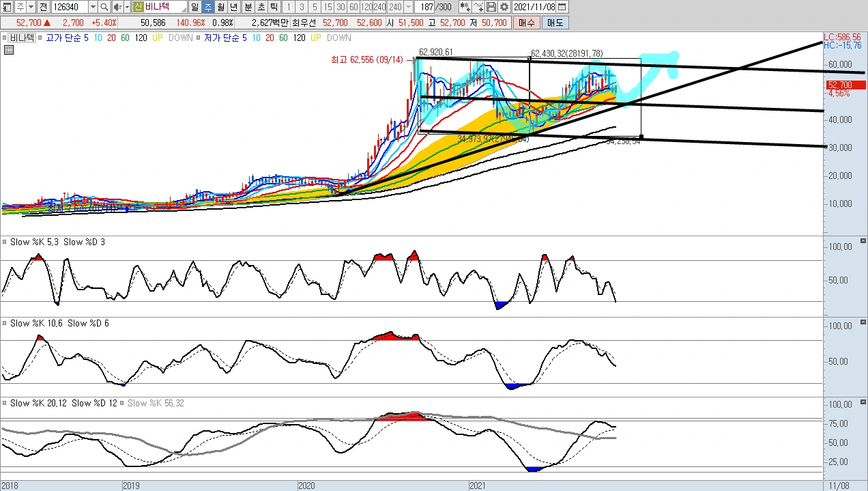The height and width of the screenshot is (491, 868).
Task: Click corner button of Slow %K 20,12 panel
Action: (x=863, y=403)
